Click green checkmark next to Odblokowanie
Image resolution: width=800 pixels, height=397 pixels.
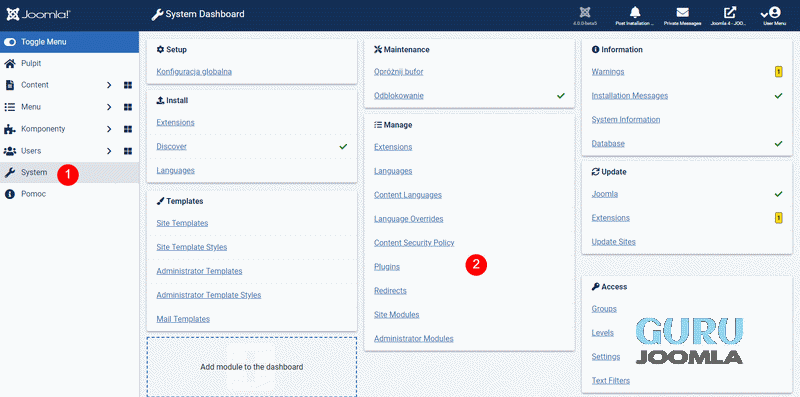pyautogui.click(x=561, y=95)
